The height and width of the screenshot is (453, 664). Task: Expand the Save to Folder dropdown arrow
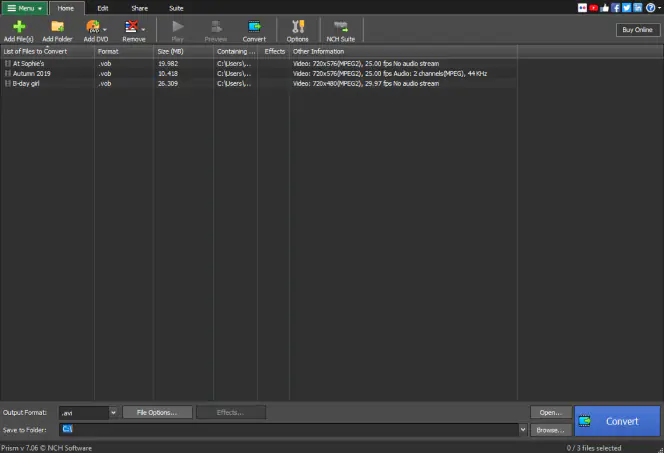[x=523, y=430]
